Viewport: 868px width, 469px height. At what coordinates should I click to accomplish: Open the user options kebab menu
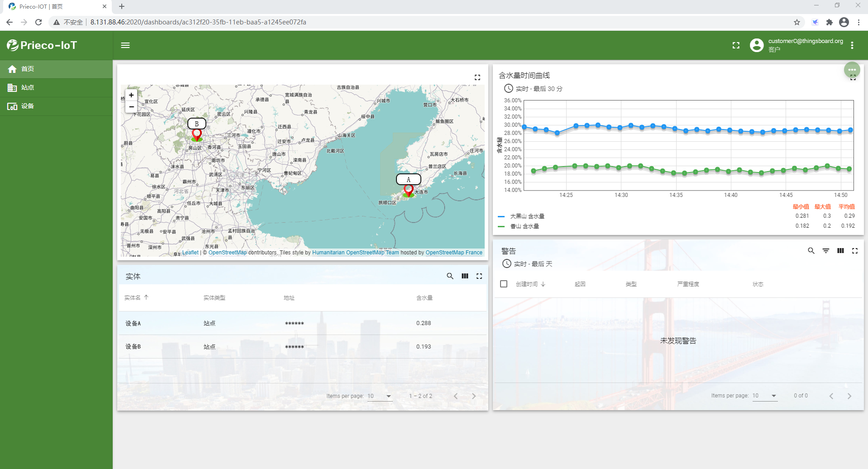(852, 45)
